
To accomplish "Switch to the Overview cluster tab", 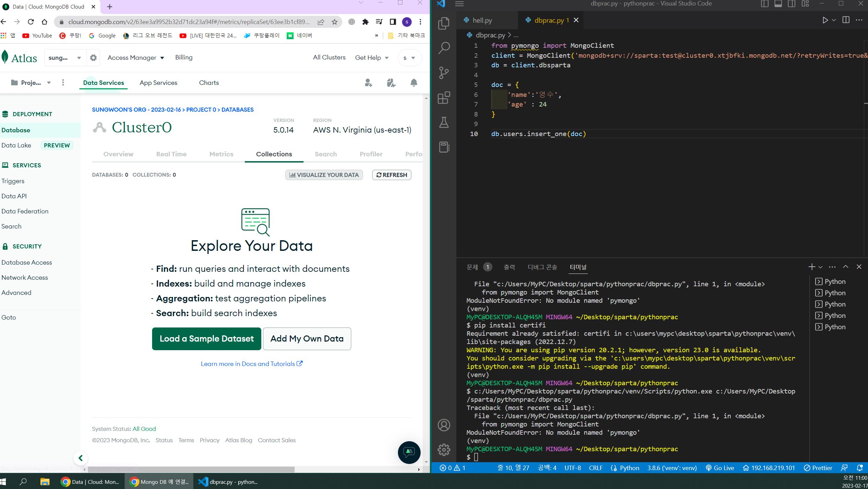I will click(x=118, y=154).
